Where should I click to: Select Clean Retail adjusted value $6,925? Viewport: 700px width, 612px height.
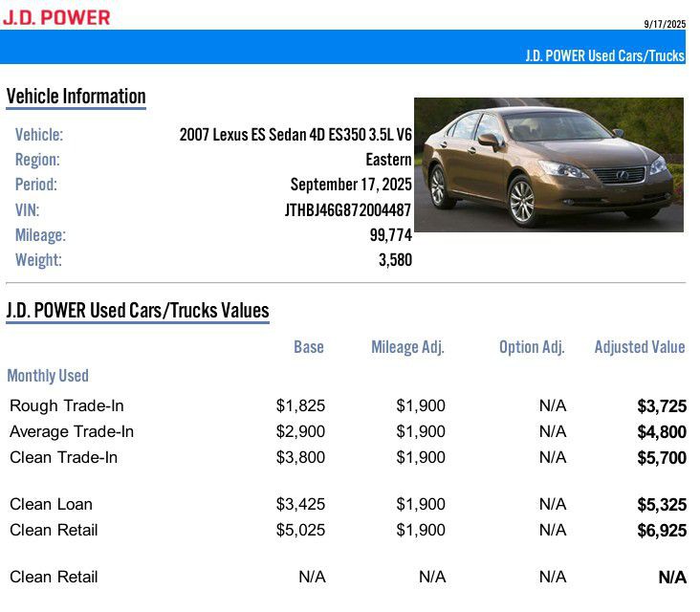pos(662,531)
